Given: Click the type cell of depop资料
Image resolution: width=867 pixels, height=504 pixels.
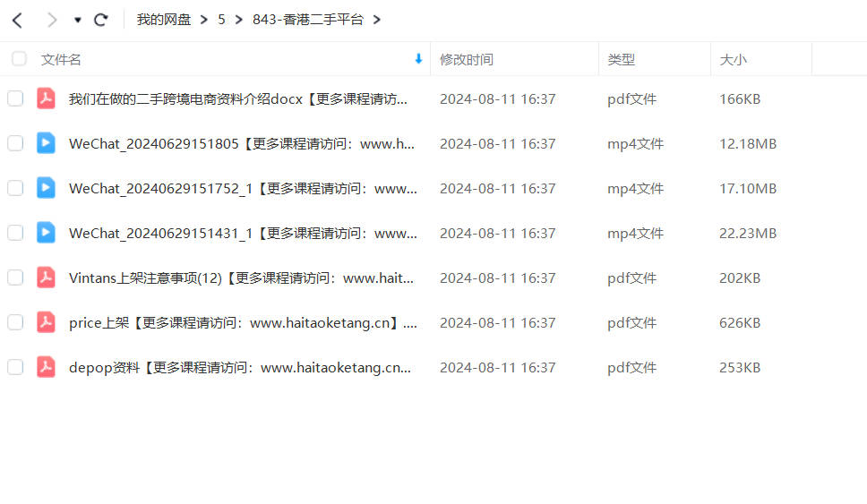Looking at the screenshot, I should 631,368.
